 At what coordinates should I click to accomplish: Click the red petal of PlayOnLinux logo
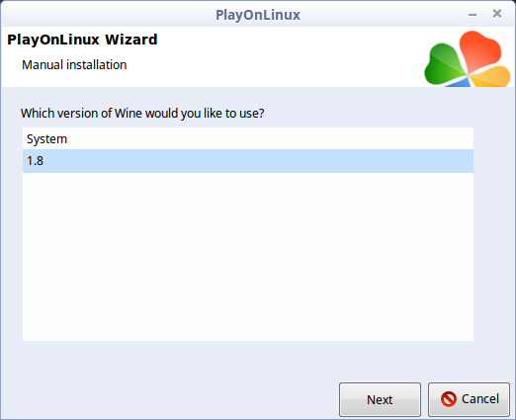479,50
